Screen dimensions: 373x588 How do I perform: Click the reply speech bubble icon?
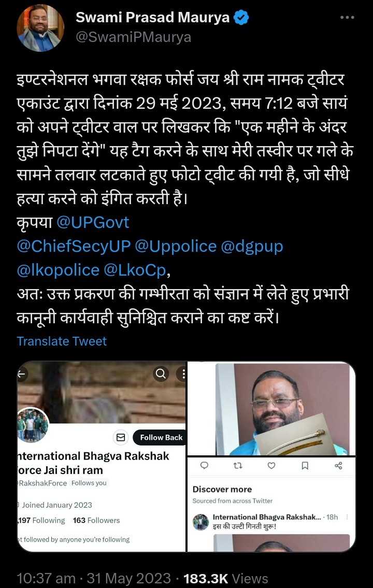tap(204, 465)
